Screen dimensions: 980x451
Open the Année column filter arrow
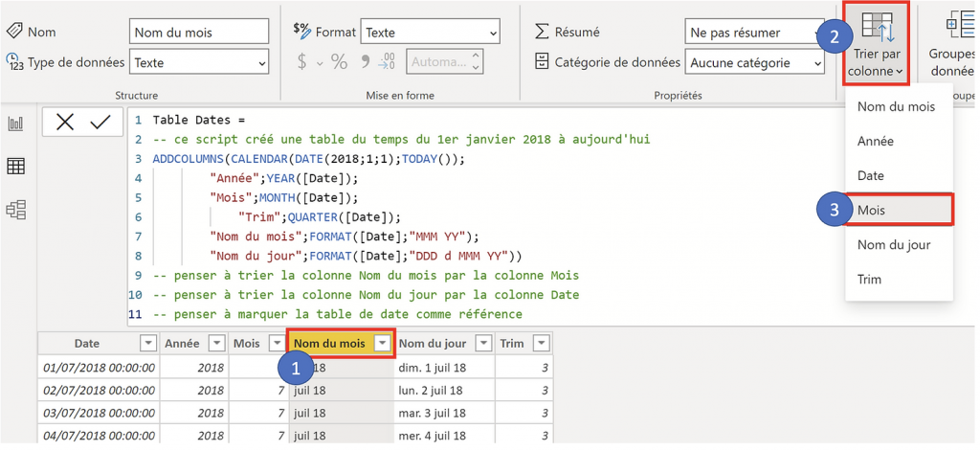tap(216, 344)
